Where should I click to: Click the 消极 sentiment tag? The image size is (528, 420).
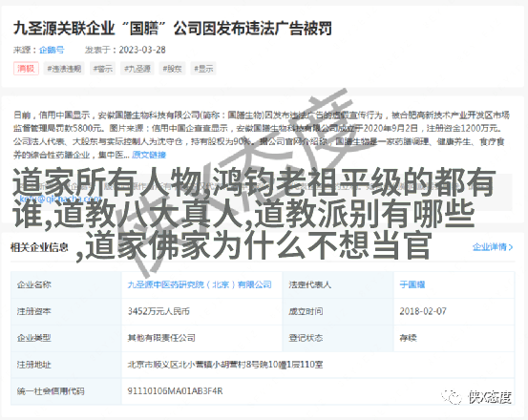26,69
